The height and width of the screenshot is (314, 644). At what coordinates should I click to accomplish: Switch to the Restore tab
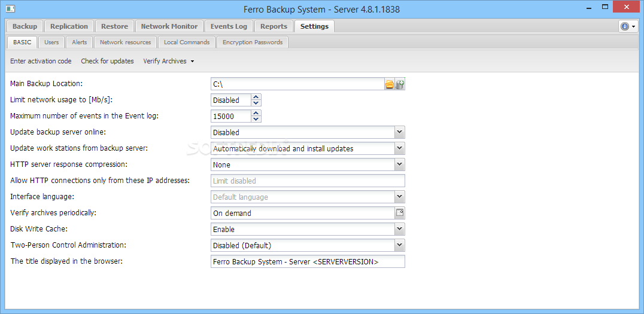point(114,26)
